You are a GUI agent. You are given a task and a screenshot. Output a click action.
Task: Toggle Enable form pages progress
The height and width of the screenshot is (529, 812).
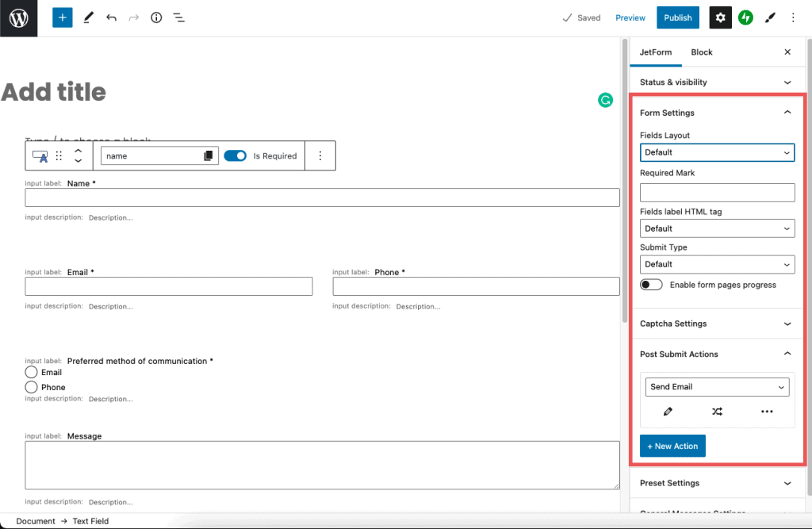click(x=651, y=285)
